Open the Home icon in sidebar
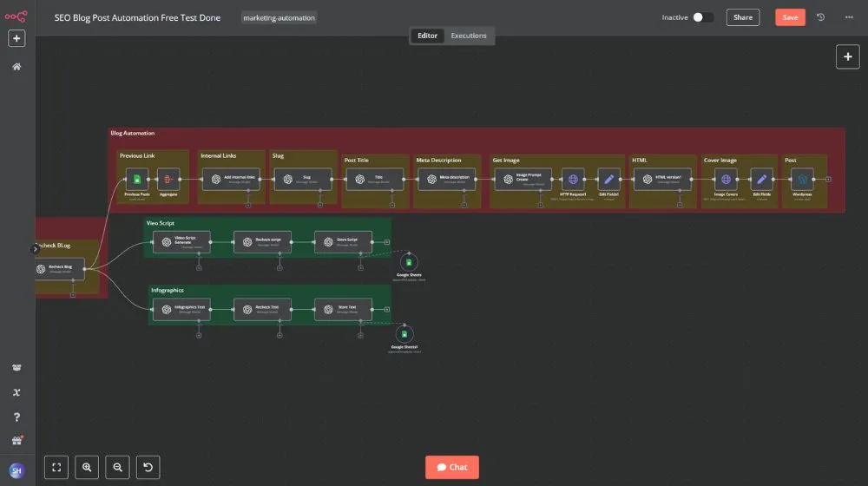This screenshot has height=486, width=868. tap(16, 67)
